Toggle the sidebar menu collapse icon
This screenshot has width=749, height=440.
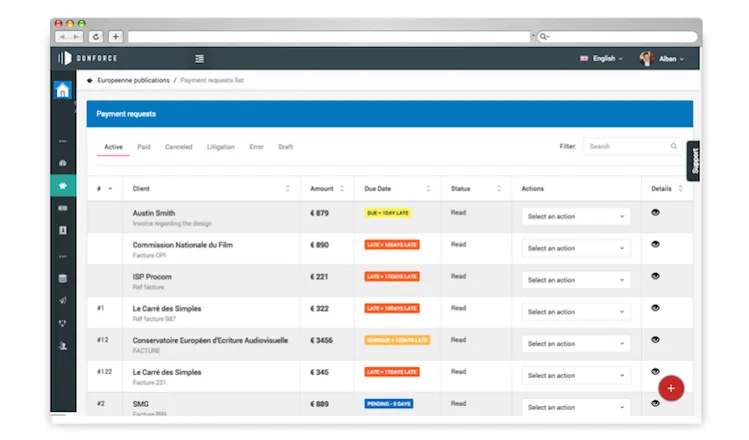(199, 58)
